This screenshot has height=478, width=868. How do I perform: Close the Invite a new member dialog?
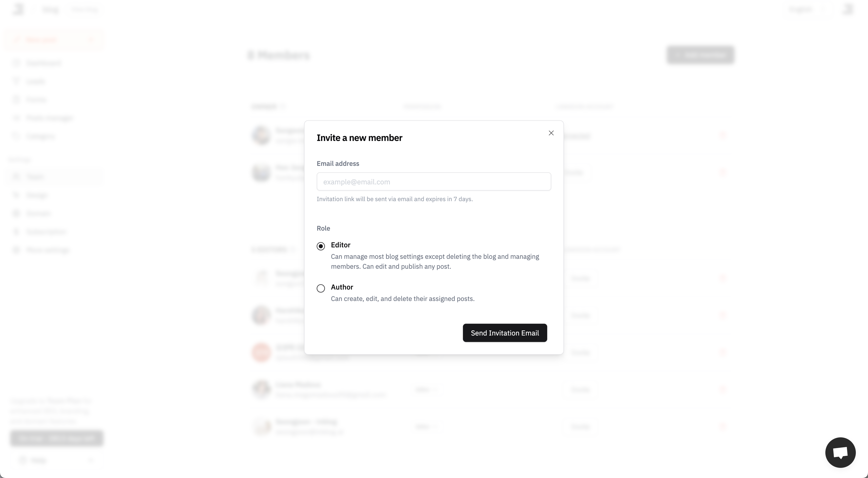click(551, 133)
